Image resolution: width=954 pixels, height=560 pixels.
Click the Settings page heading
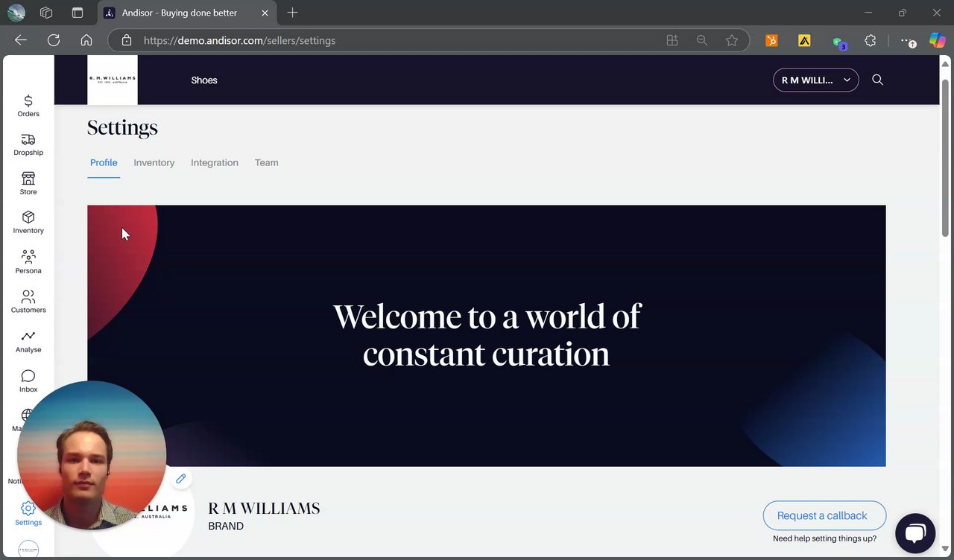pos(122,127)
